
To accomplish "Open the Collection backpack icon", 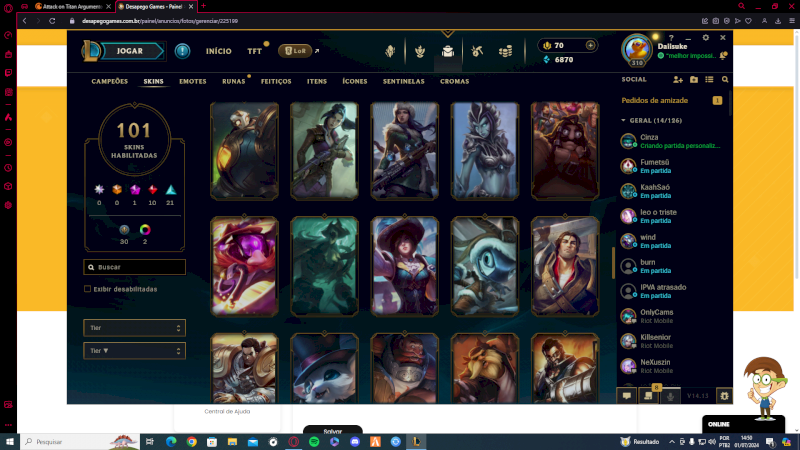I will [x=447, y=51].
